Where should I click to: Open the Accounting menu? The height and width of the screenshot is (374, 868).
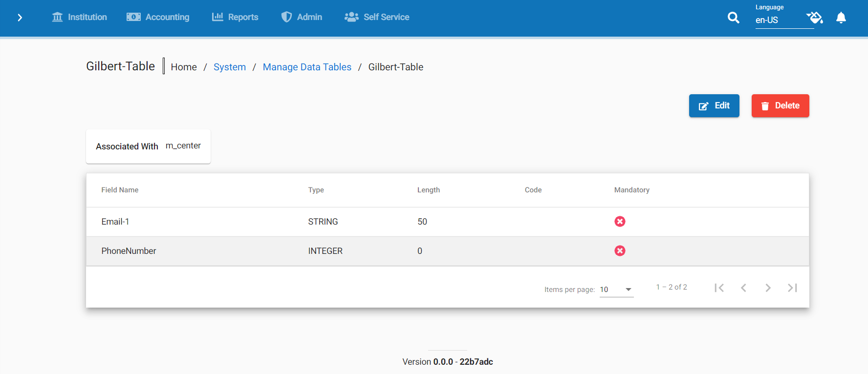158,17
